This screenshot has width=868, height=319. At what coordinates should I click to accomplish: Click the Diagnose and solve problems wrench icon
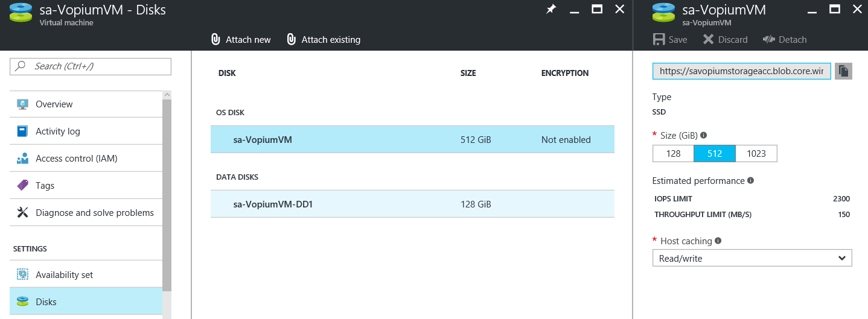(23, 212)
